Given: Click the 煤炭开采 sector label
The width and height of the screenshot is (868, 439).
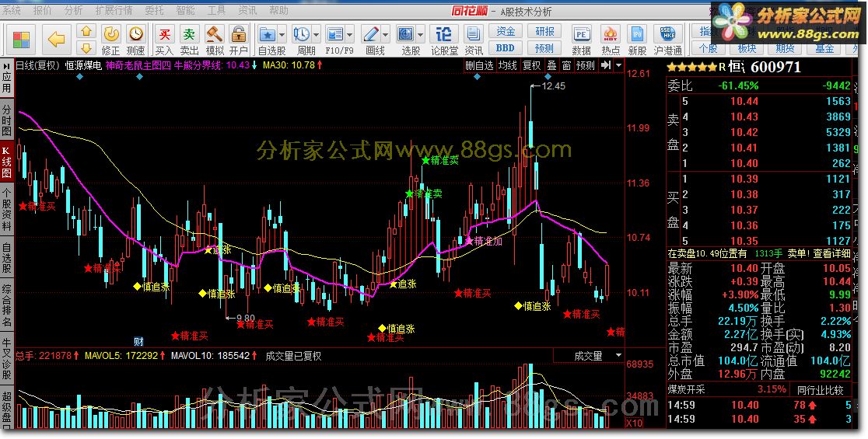Looking at the screenshot, I should pyautogui.click(x=687, y=390).
